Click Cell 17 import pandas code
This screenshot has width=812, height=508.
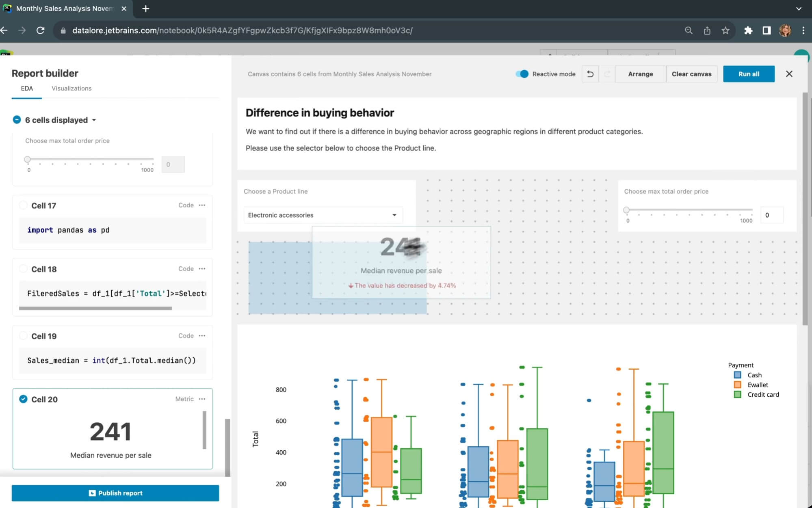click(x=68, y=230)
